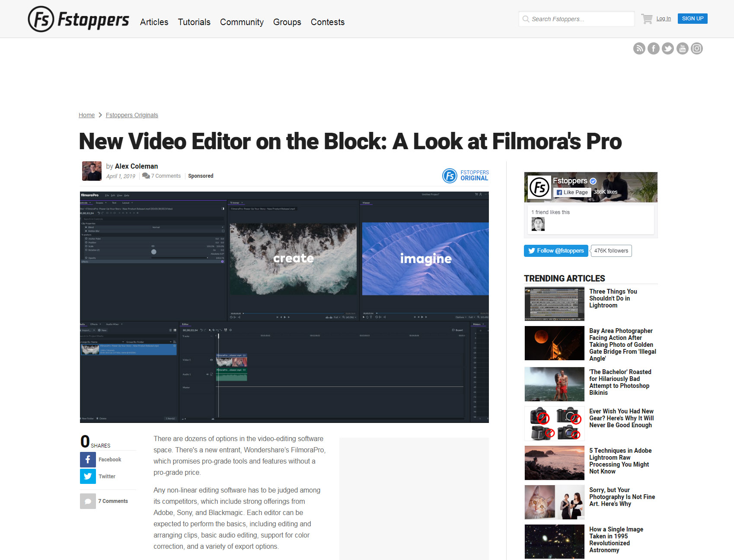734x560 pixels.
Task: Share via the Facebook text link
Action: click(x=110, y=460)
